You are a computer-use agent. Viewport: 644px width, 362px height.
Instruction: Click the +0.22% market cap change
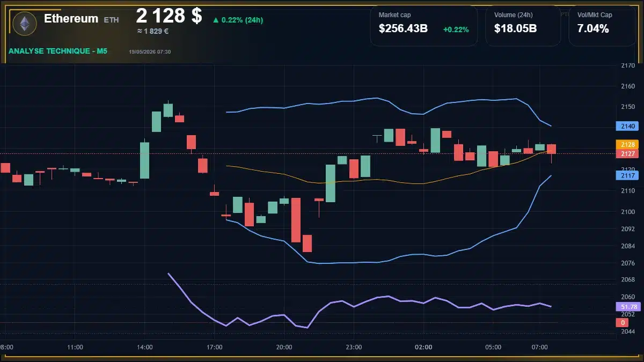(x=456, y=29)
